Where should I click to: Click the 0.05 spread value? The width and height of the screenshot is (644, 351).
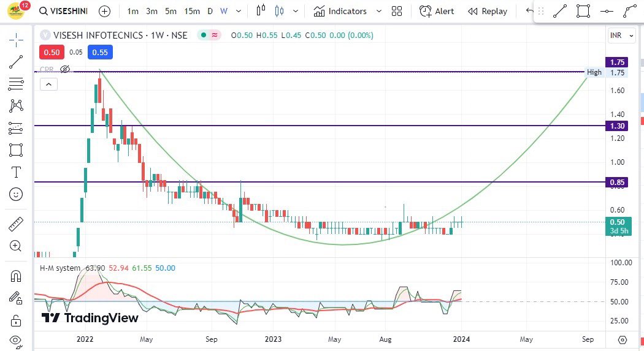tap(76, 52)
